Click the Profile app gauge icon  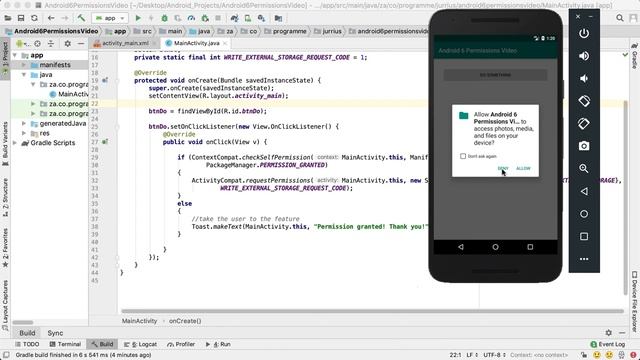[x=191, y=18]
